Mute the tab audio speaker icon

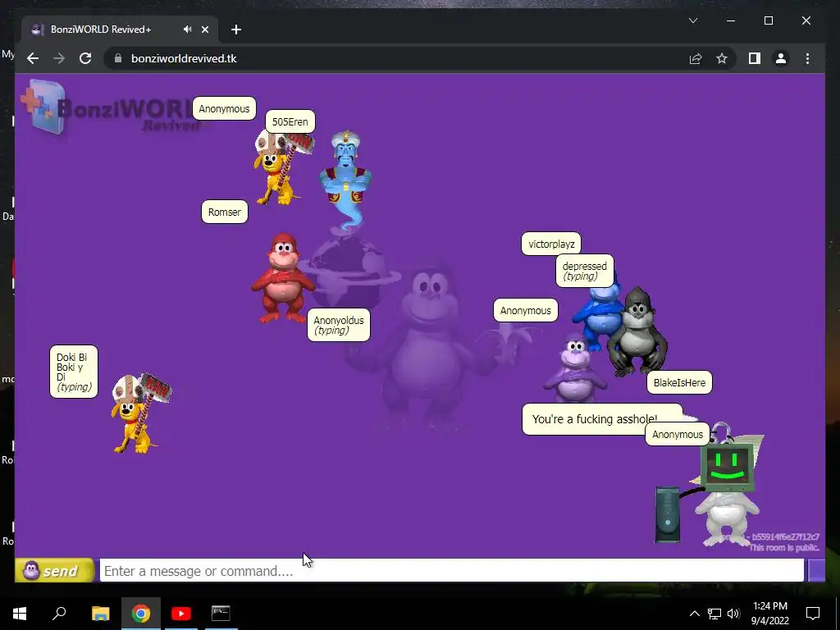click(x=187, y=30)
